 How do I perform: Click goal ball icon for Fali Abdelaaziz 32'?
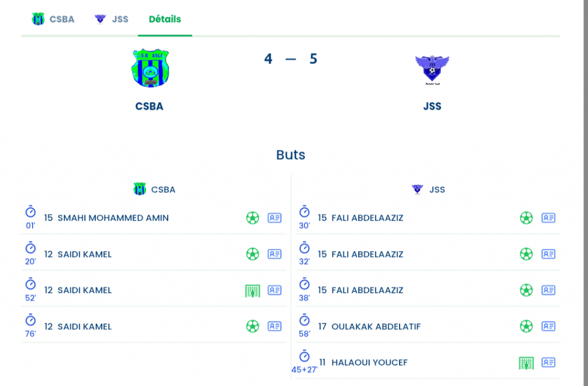526,254
